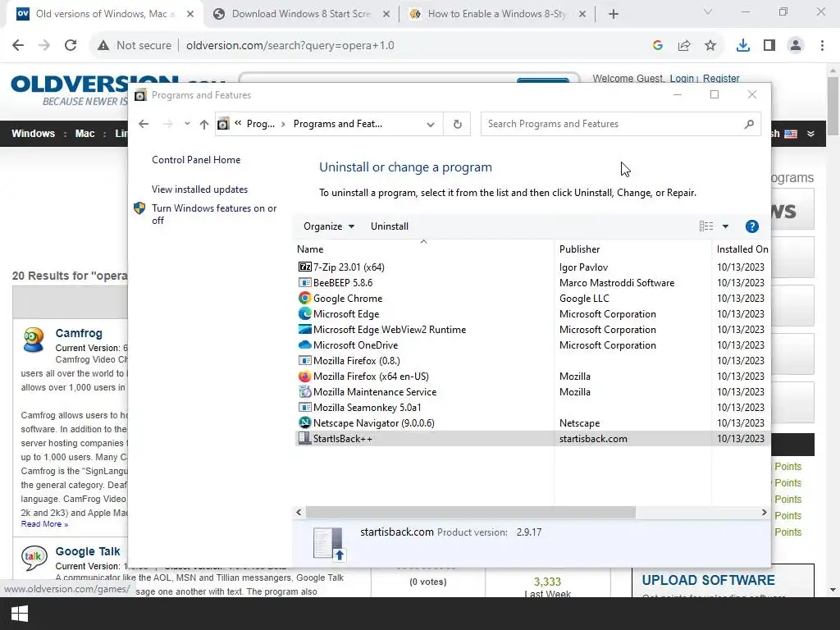Viewport: 840px width, 630px height.
Task: Click the Edge WebView2 Runtime icon
Action: (x=305, y=329)
